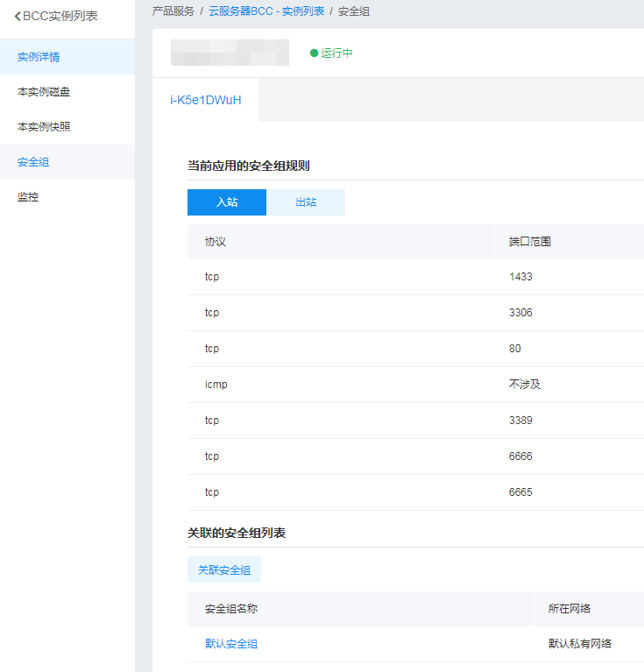Select the port 1433 cell

(520, 277)
